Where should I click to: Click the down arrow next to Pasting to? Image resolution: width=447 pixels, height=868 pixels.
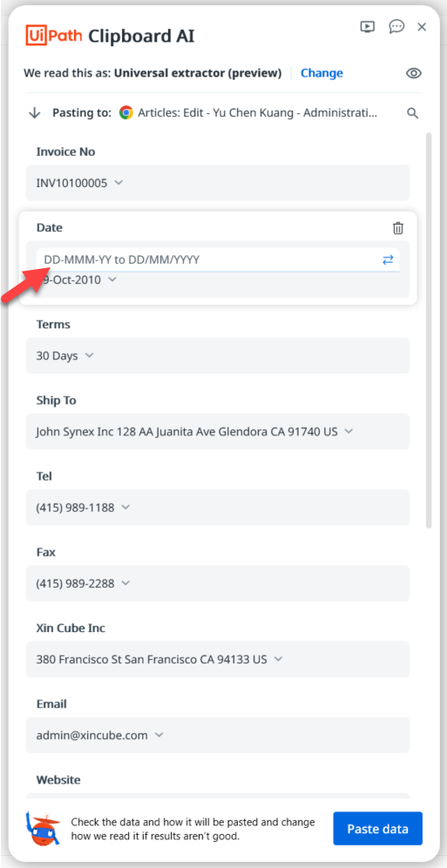coord(34,113)
